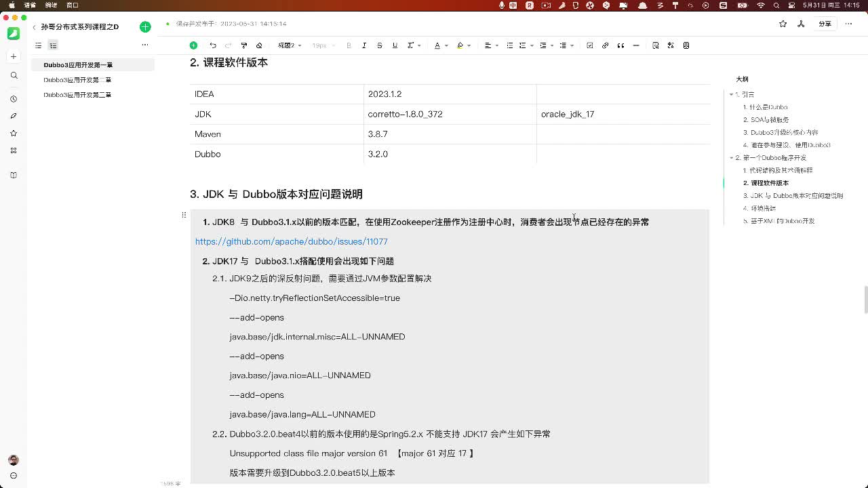Open the macOS Spotlight search icon

[776, 5]
